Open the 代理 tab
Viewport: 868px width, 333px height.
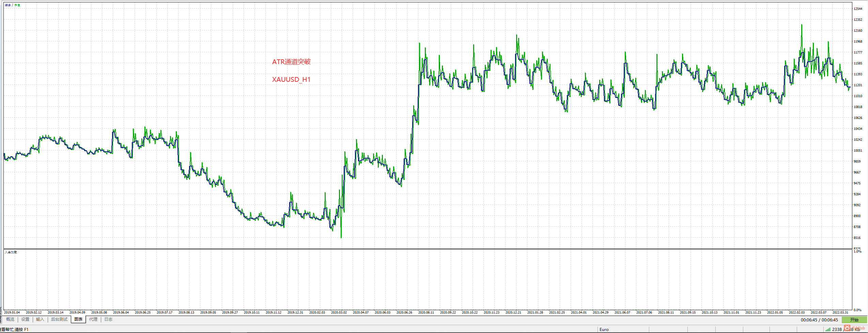pos(93,319)
